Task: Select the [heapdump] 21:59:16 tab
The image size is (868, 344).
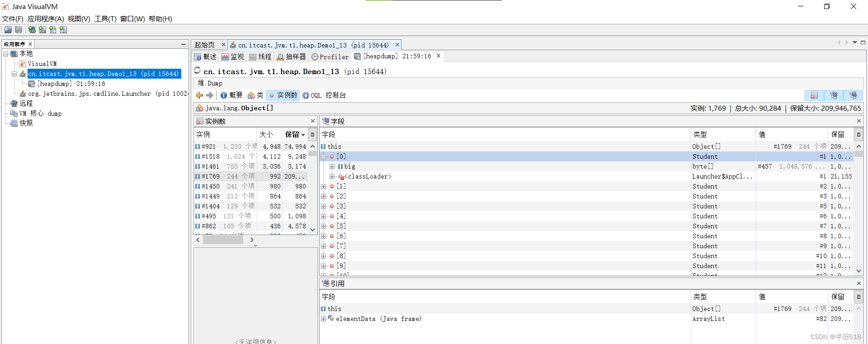Action: pyautogui.click(x=392, y=57)
